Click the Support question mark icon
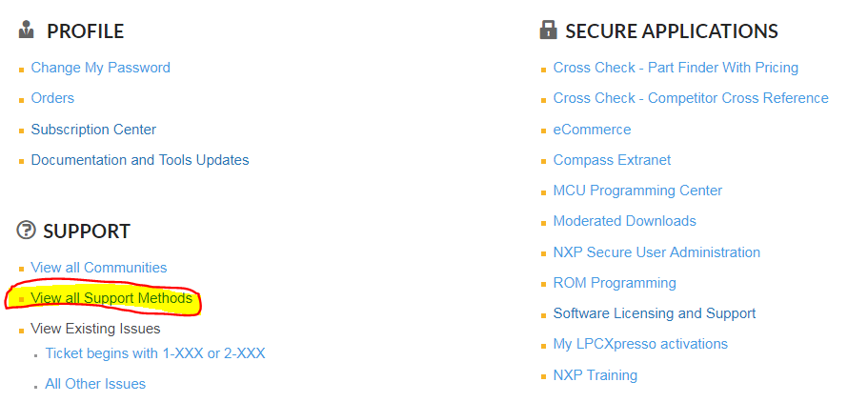 pyautogui.click(x=26, y=231)
